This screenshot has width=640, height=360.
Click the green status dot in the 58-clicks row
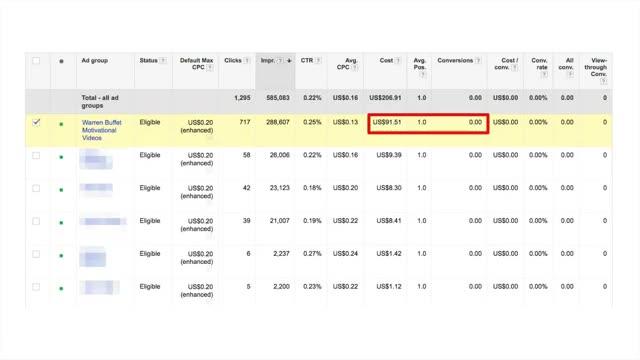click(x=61, y=157)
